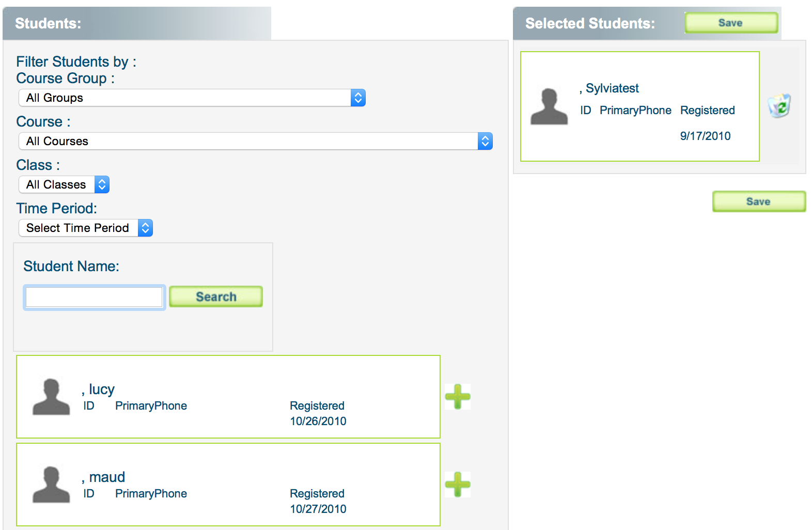
Task: Choose a time period from the dropdown
Action: coord(86,228)
